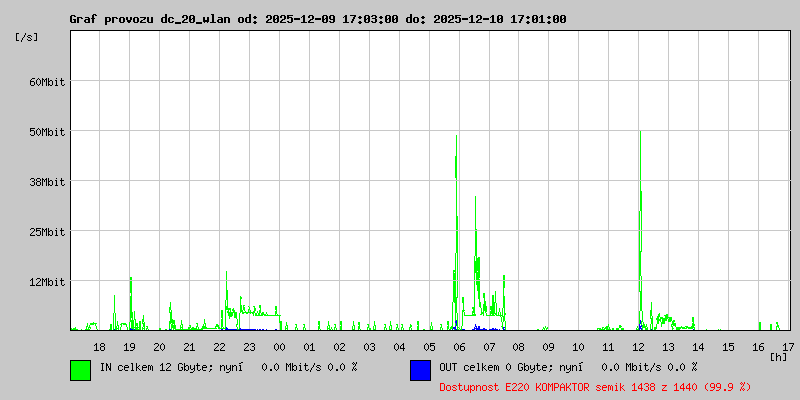Click the '15' hour label on x-axis

point(729,347)
